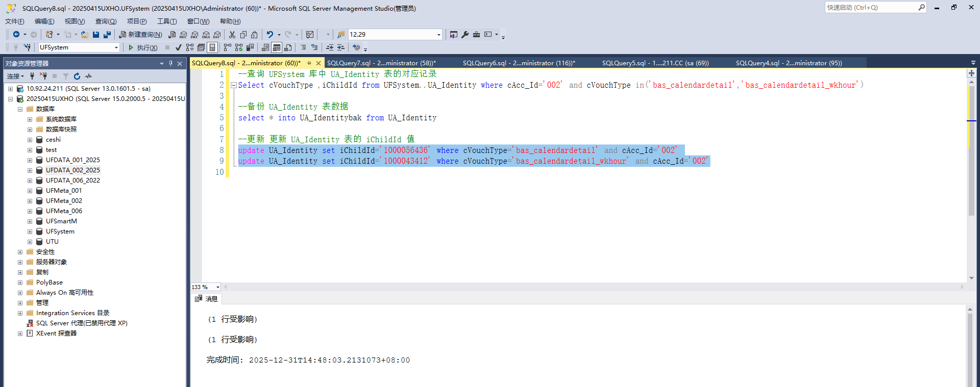Toggle Results to Grid output mode

[x=277, y=47]
